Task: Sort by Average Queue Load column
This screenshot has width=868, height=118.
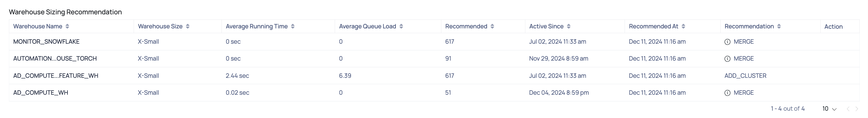Action: click(x=401, y=26)
